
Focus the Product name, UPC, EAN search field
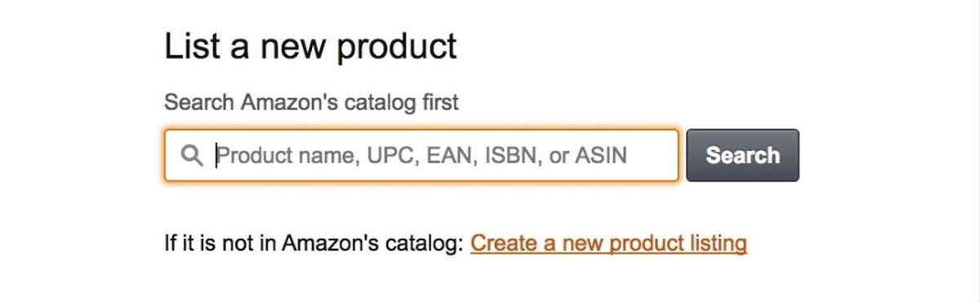pos(421,155)
